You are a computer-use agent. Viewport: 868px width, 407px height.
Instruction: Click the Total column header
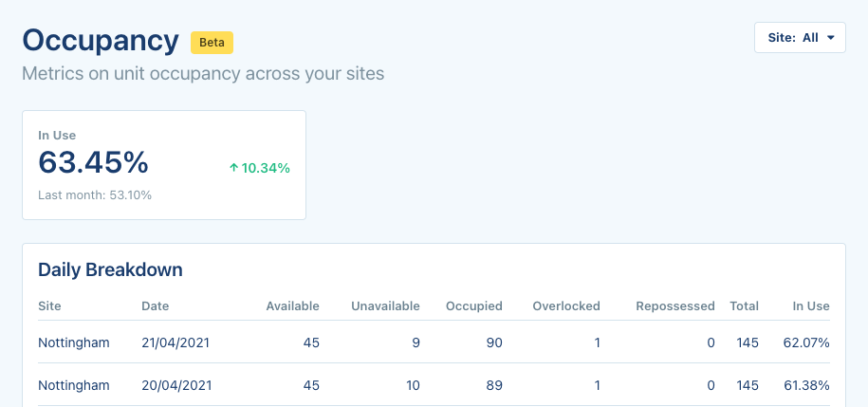pos(744,306)
